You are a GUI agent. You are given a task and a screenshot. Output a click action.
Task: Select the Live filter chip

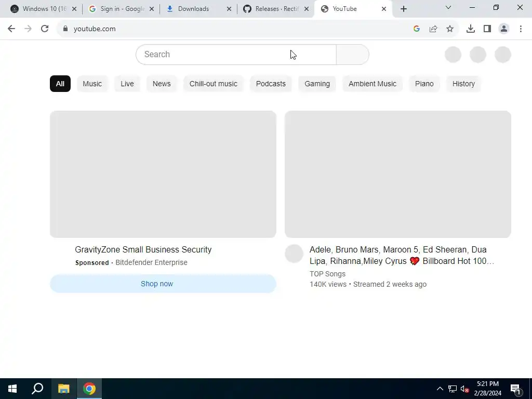pyautogui.click(x=127, y=84)
